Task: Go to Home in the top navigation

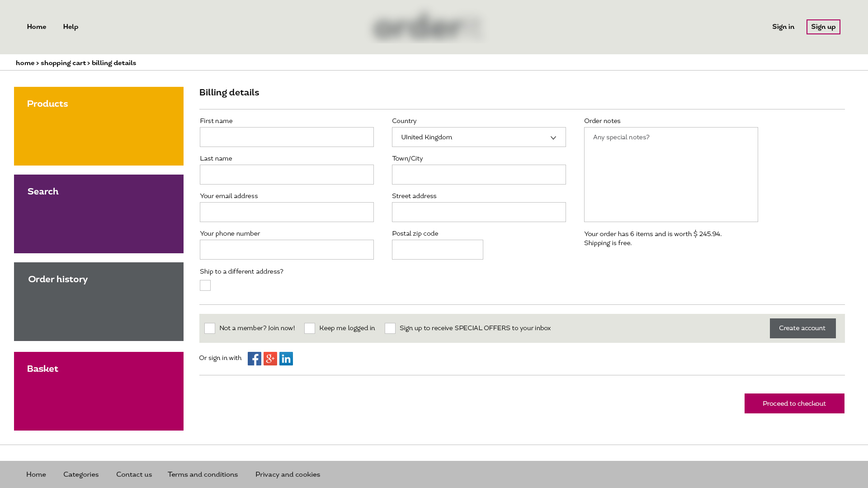Action: pyautogui.click(x=37, y=27)
